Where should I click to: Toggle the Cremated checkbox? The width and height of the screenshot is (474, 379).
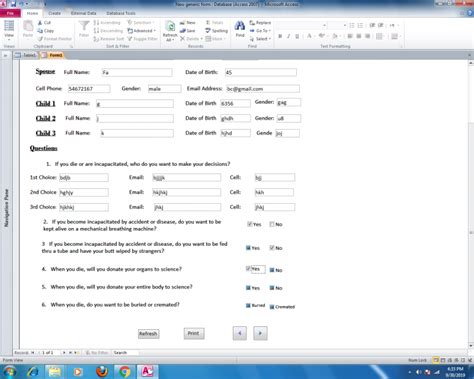[272, 307]
